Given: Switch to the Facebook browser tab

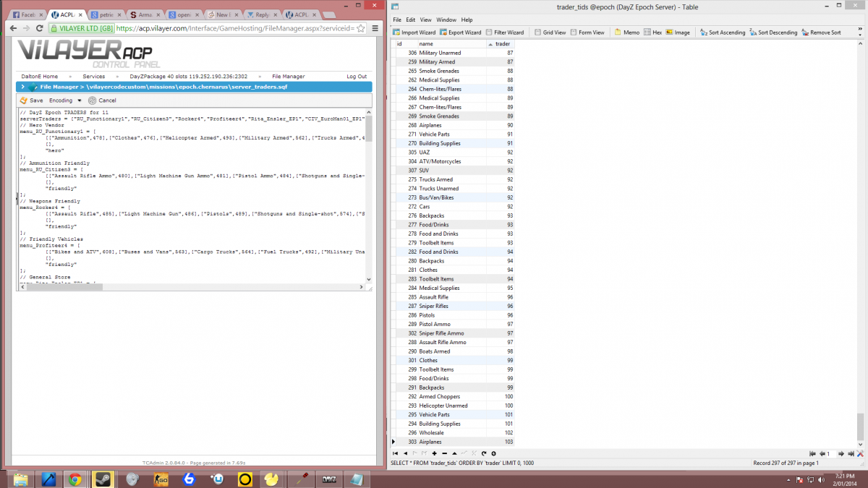Looking at the screenshot, I should point(27,14).
